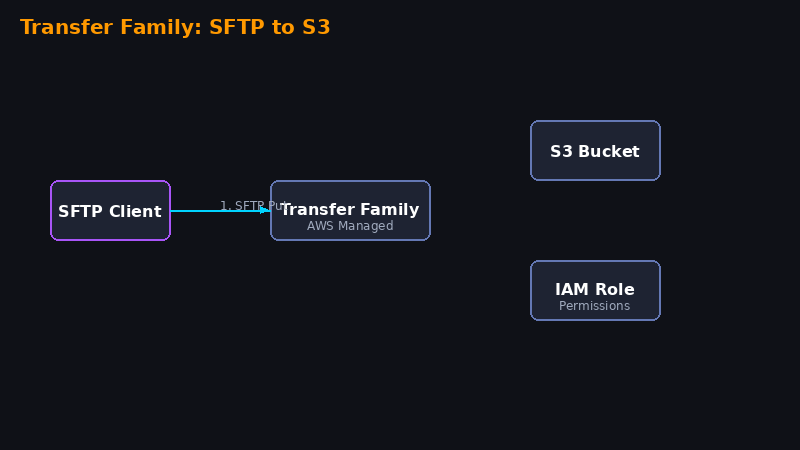The width and height of the screenshot is (800, 450).
Task: Click "Transfer Family:" in the title
Action: point(111,27)
